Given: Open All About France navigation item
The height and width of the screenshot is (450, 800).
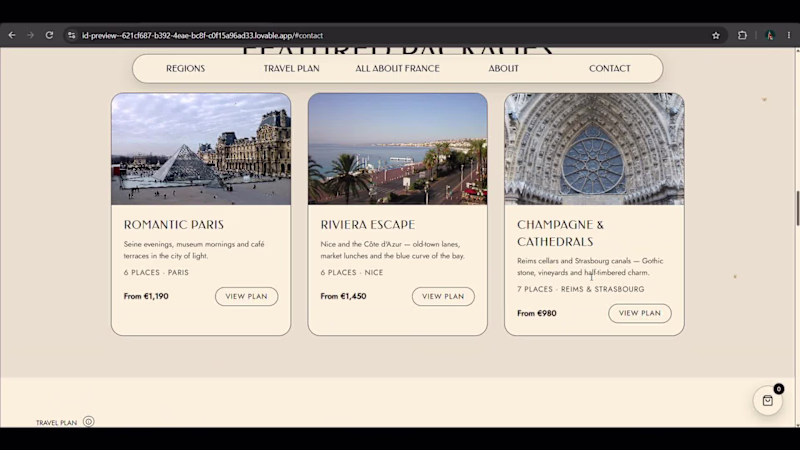Looking at the screenshot, I should (x=397, y=68).
